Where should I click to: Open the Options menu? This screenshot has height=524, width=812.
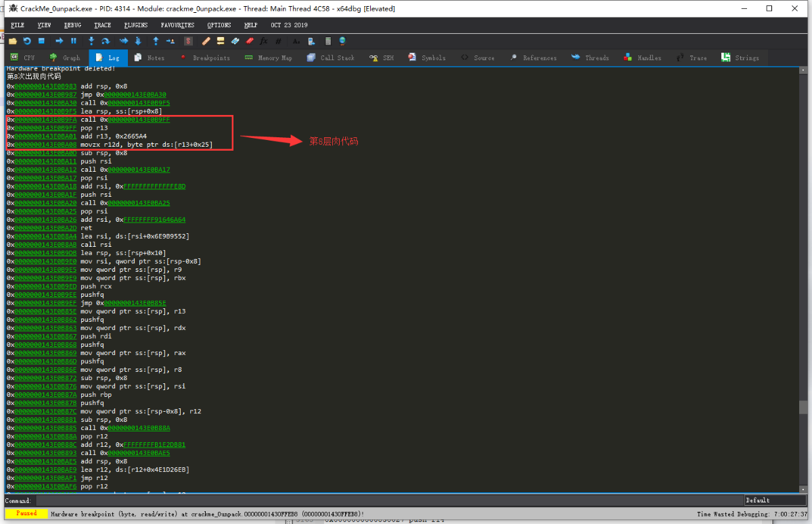pyautogui.click(x=219, y=25)
